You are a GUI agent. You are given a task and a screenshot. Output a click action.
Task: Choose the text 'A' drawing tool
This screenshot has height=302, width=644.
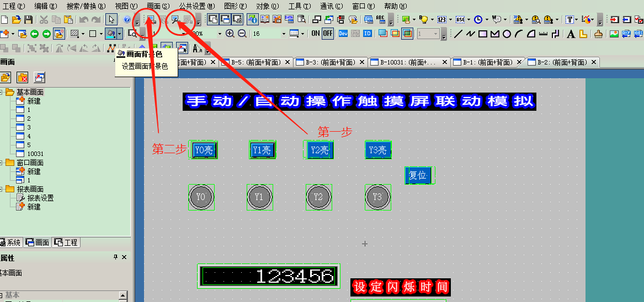pos(571,34)
